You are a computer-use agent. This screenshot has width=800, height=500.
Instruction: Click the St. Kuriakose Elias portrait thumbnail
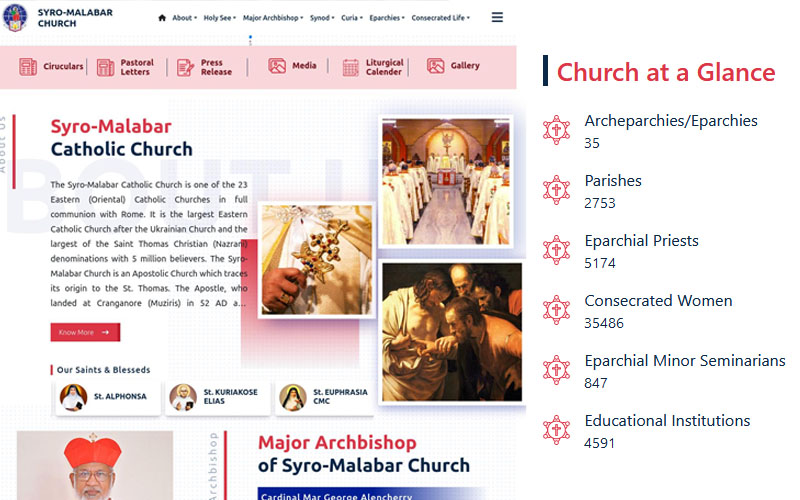click(x=183, y=397)
